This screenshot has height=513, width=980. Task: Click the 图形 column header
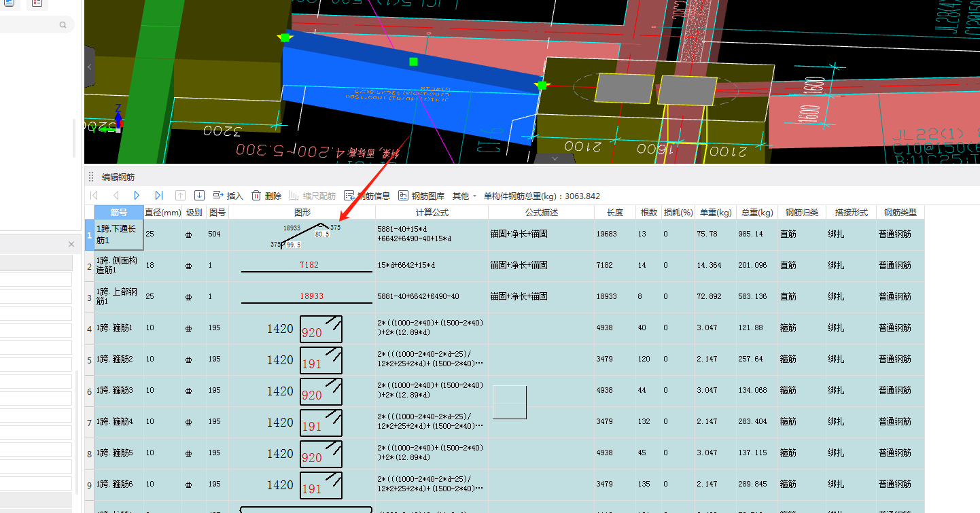(x=302, y=212)
